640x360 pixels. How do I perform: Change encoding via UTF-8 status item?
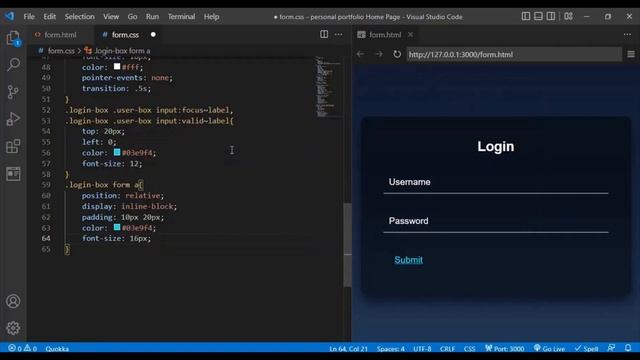pyautogui.click(x=422, y=349)
